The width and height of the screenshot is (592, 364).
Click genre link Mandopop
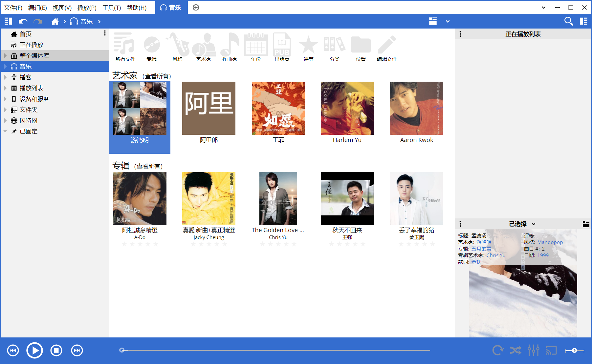(x=550, y=242)
